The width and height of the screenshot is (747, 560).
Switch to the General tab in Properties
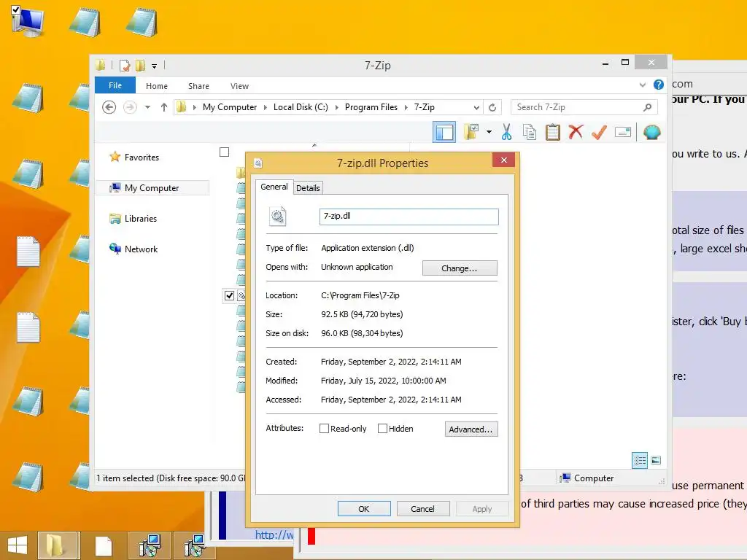pos(274,187)
